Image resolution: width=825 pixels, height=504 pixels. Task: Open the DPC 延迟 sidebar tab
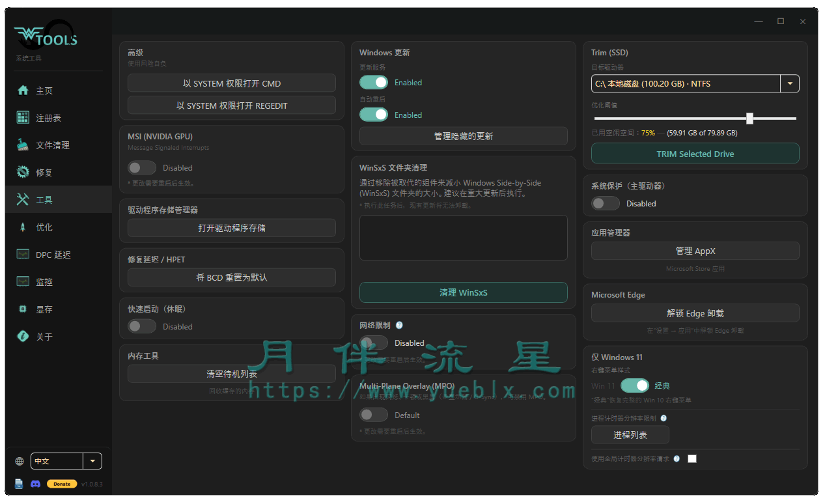(59, 255)
